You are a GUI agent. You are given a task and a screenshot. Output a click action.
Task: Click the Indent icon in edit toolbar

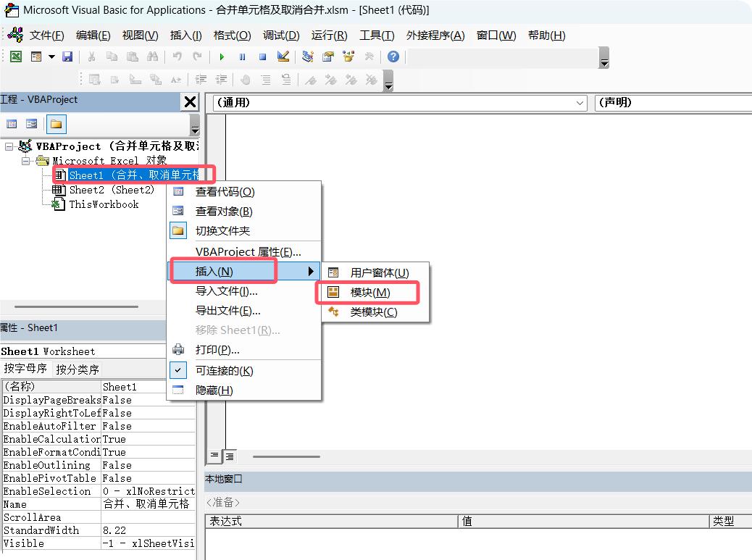201,80
